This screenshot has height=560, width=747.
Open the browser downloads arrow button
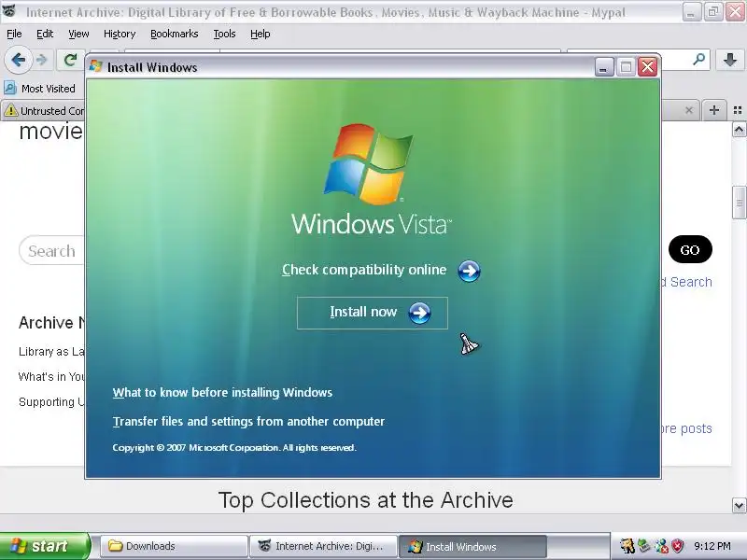(730, 60)
